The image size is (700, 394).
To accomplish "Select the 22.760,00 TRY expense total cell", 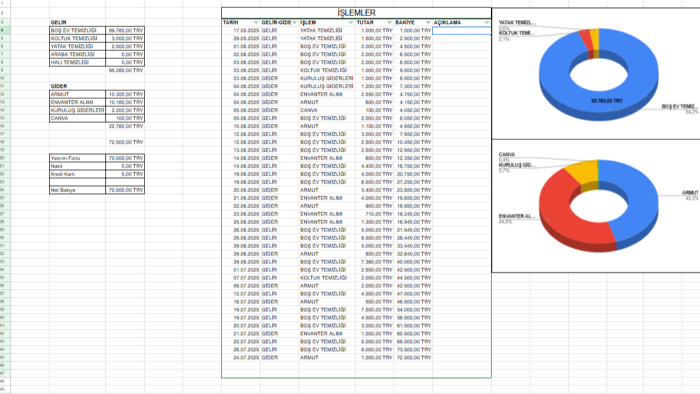I will pyautogui.click(x=125, y=126).
